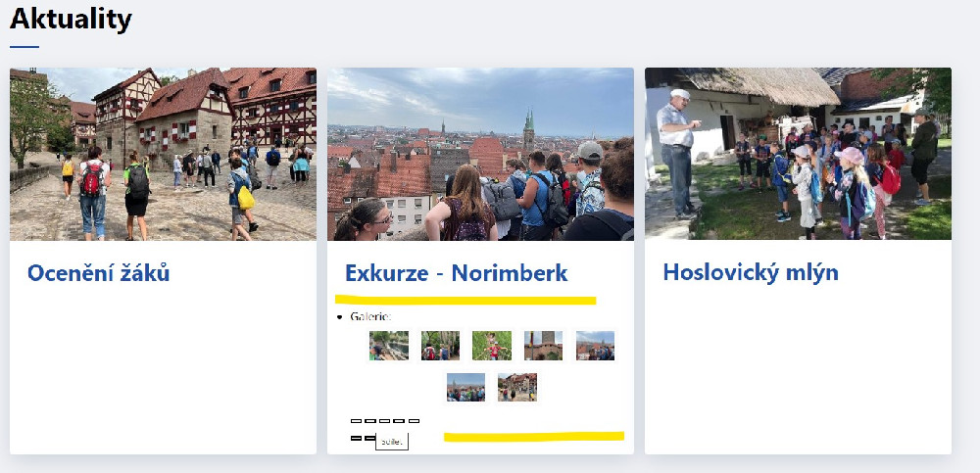Viewport: 980px width, 473px height.
Task: Open the first gallery thumbnail with a pond
Action: [x=389, y=346]
